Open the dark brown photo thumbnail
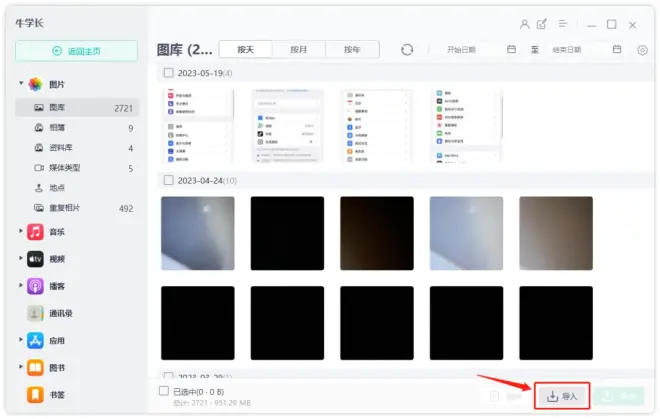Screen dimensions: 660x419 point(377,233)
